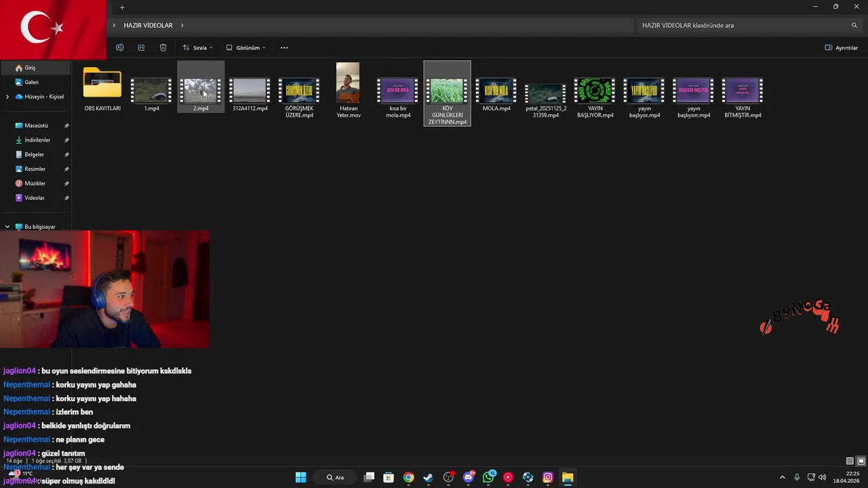Screen dimensions: 868x488
Task: Open File Explorer from the taskbar
Action: 568,477
